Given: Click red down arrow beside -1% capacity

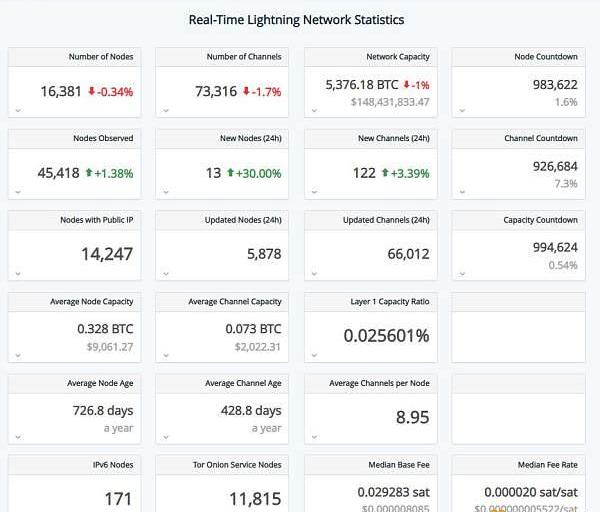Looking at the screenshot, I should pos(407,85).
